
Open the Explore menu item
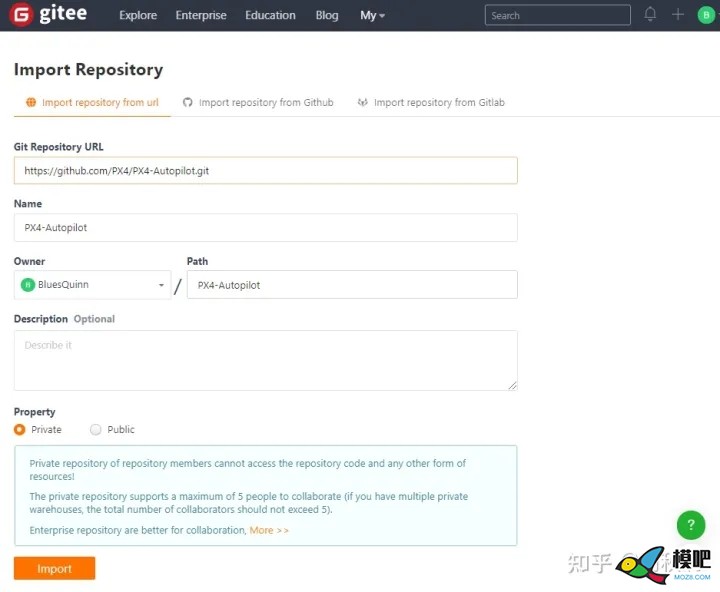point(138,15)
